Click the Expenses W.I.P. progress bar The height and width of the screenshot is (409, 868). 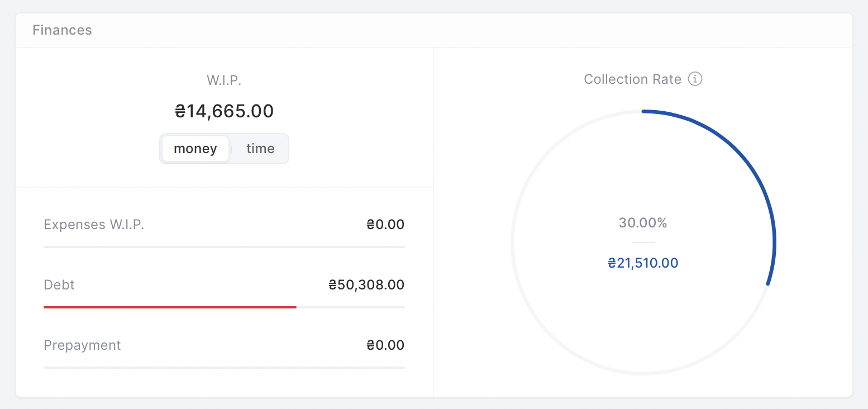[224, 246]
